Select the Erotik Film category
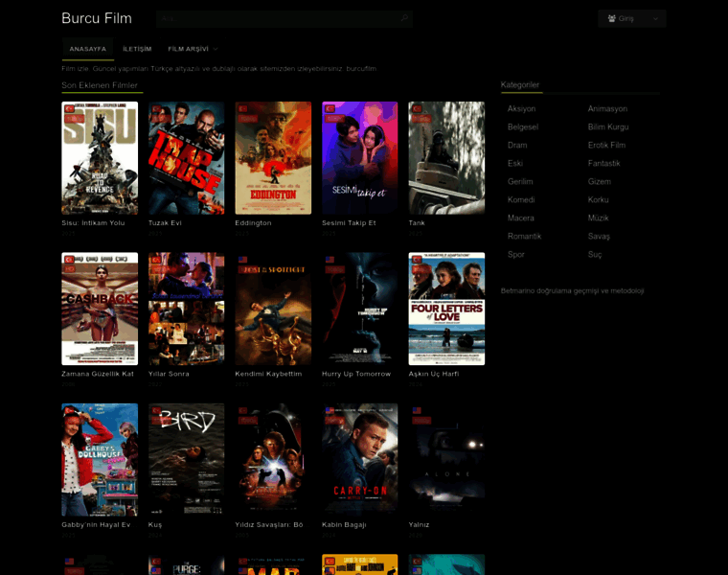 [606, 145]
